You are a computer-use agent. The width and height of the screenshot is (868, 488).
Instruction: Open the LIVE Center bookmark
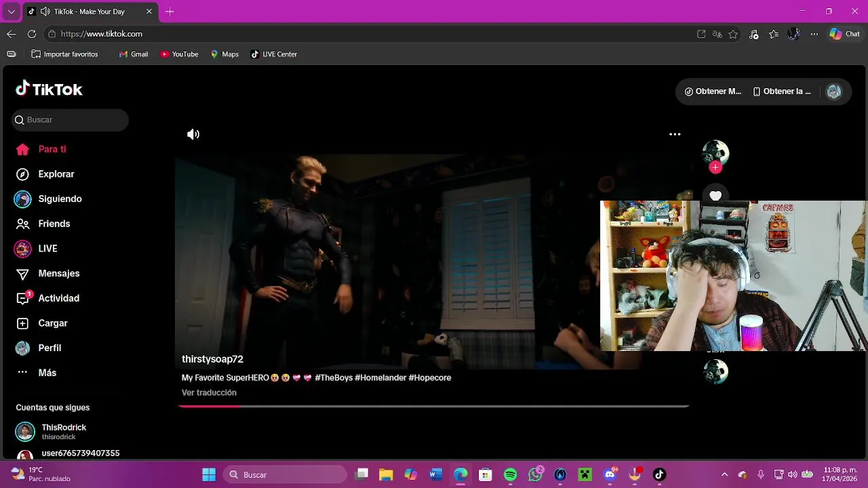[x=274, y=54]
